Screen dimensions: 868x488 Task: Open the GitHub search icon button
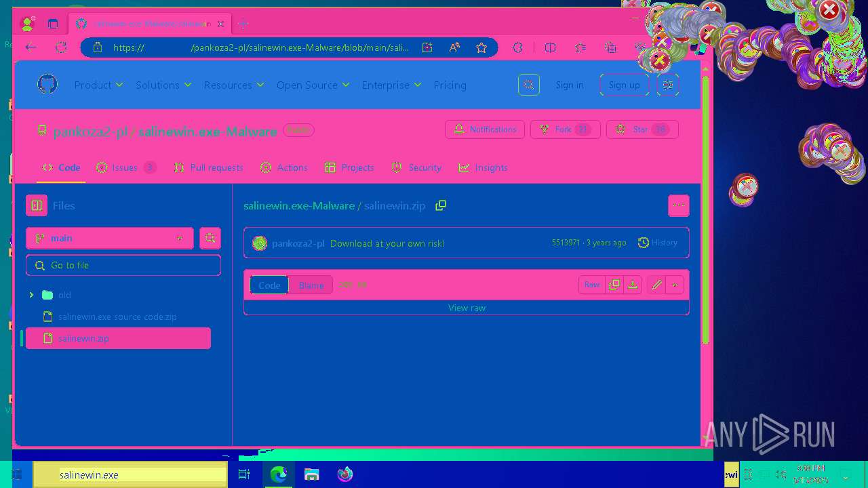[x=529, y=85]
